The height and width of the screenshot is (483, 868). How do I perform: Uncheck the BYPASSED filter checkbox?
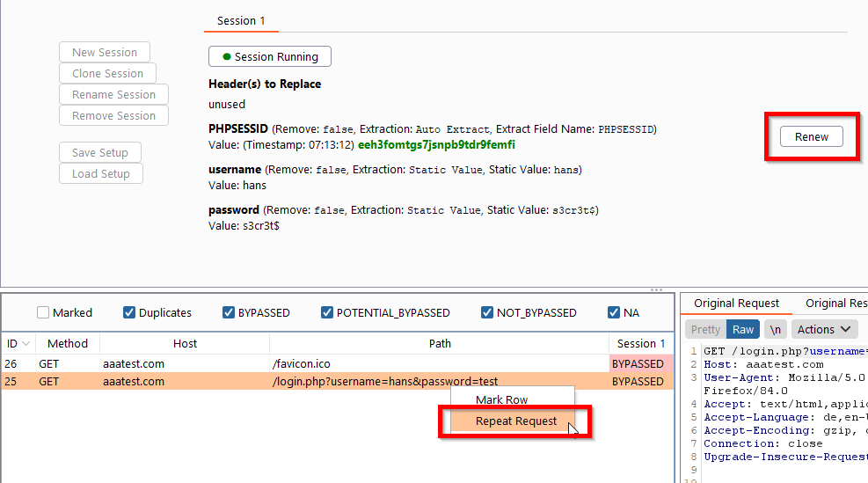(229, 312)
